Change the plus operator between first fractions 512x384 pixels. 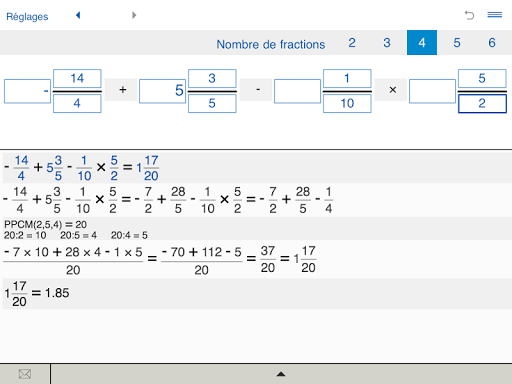tap(121, 90)
